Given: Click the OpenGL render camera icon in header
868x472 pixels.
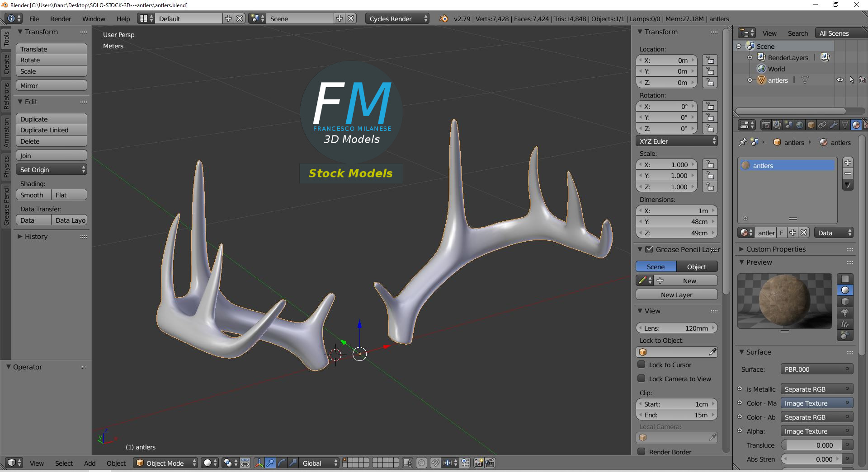Looking at the screenshot, I should pos(478,463).
